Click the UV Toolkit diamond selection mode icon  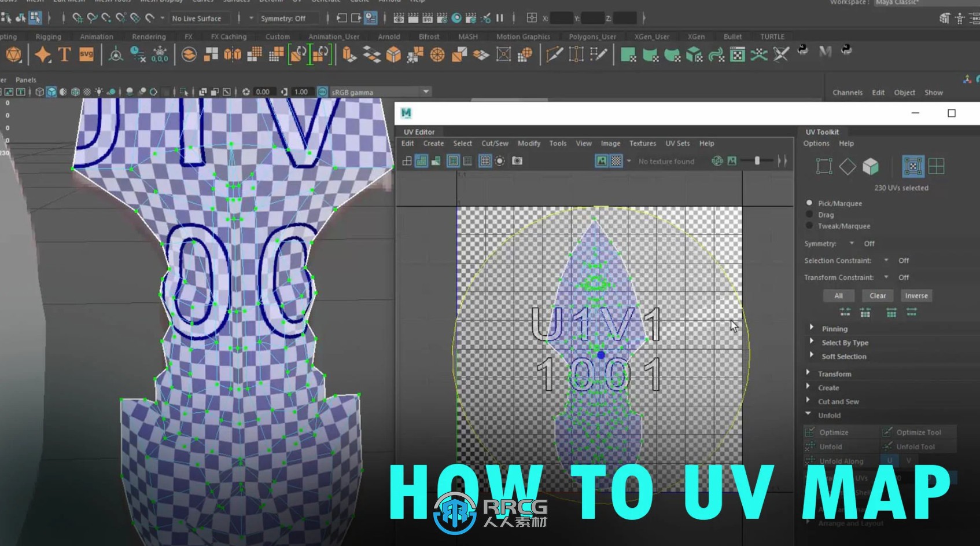click(x=848, y=167)
